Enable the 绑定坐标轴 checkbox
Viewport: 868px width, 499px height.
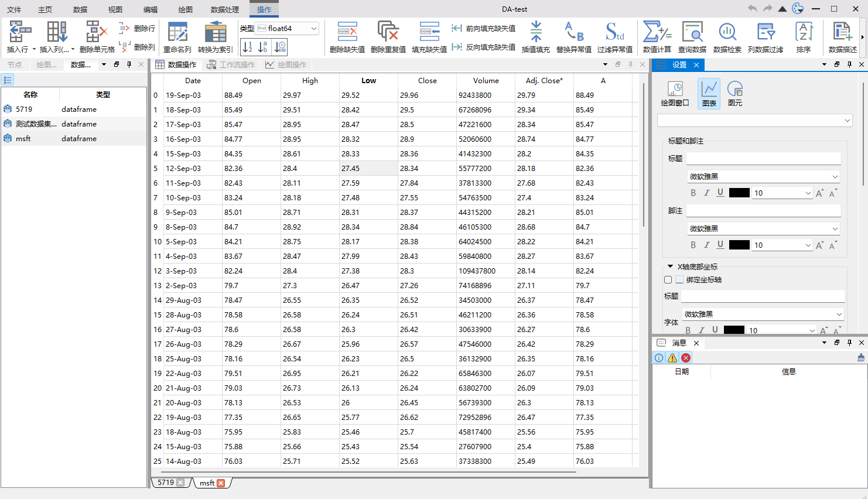(x=668, y=280)
